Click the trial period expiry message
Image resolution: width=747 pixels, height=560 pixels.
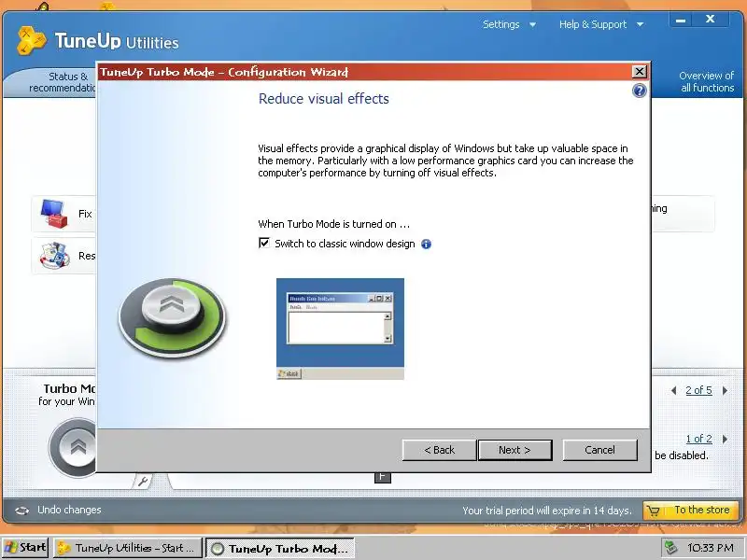(x=547, y=511)
